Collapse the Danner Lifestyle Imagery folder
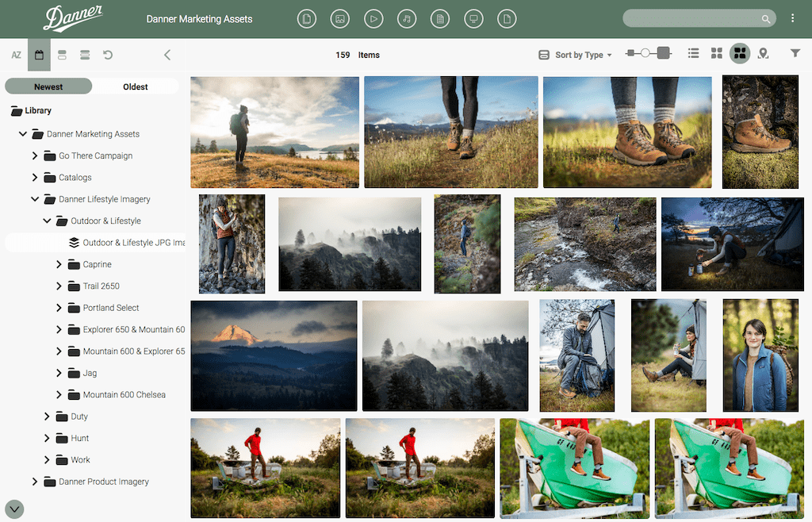The width and height of the screenshot is (812, 522). click(x=35, y=199)
